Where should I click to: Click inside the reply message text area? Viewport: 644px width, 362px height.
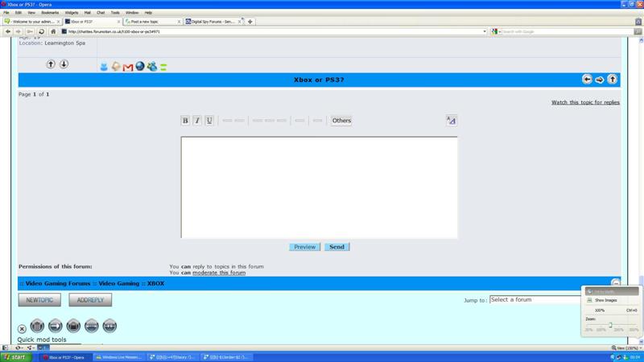319,187
